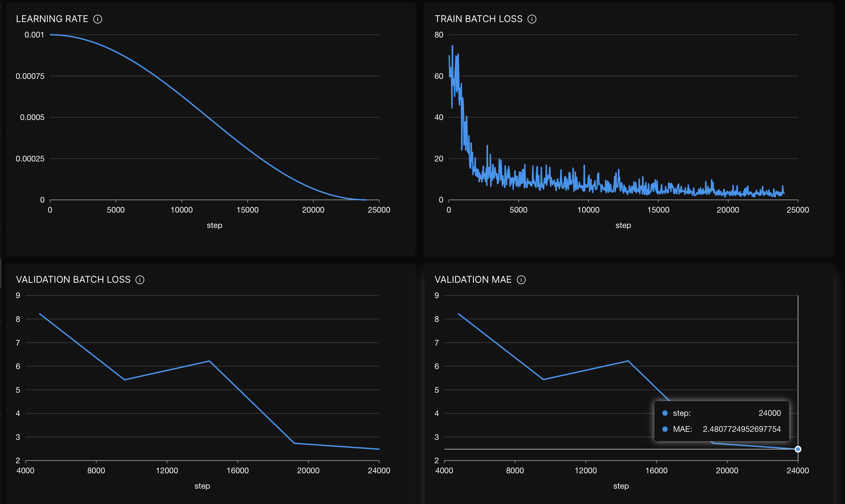Click the 0.0005 y-axis label in Learning Rate
845x504 pixels.
tap(32, 118)
